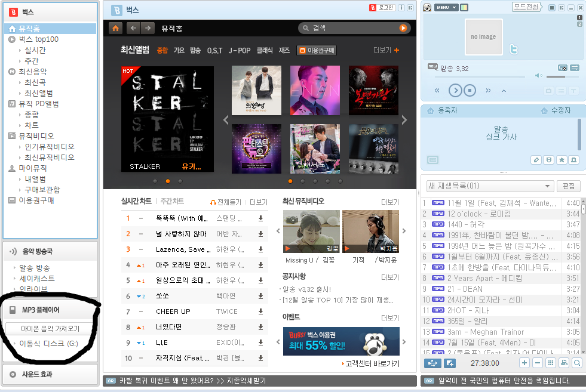Stop playback with the stop button
This screenshot has height=392, width=586.
(470, 90)
